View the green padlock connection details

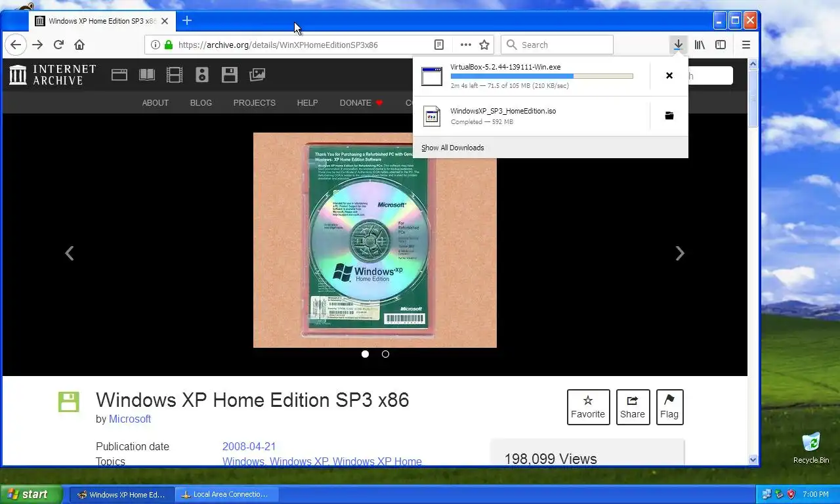coord(169,45)
